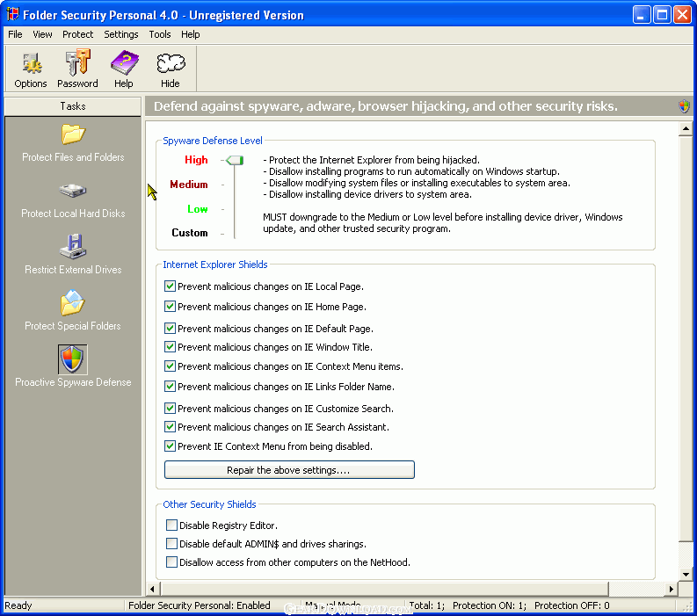Uncheck IE Local Page protection

pos(170,286)
